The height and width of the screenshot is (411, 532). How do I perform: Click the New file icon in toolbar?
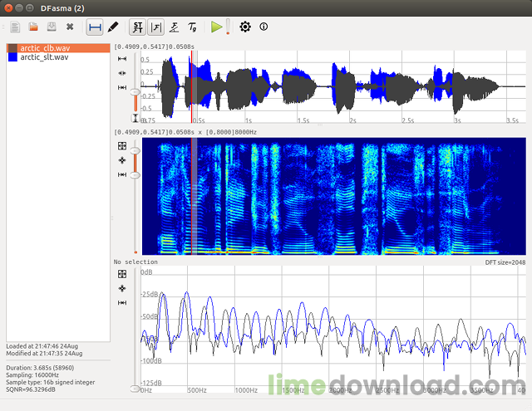tap(16, 27)
